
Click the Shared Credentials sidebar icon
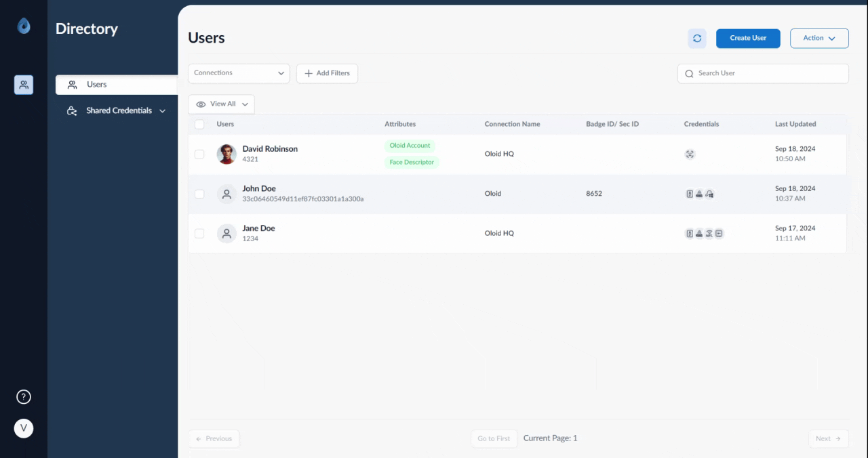72,110
